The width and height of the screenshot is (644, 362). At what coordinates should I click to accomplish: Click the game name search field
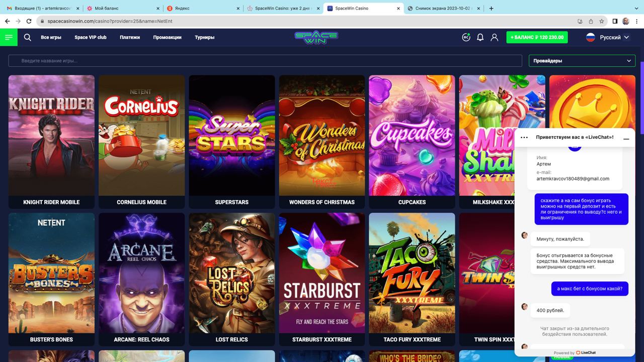(x=265, y=61)
